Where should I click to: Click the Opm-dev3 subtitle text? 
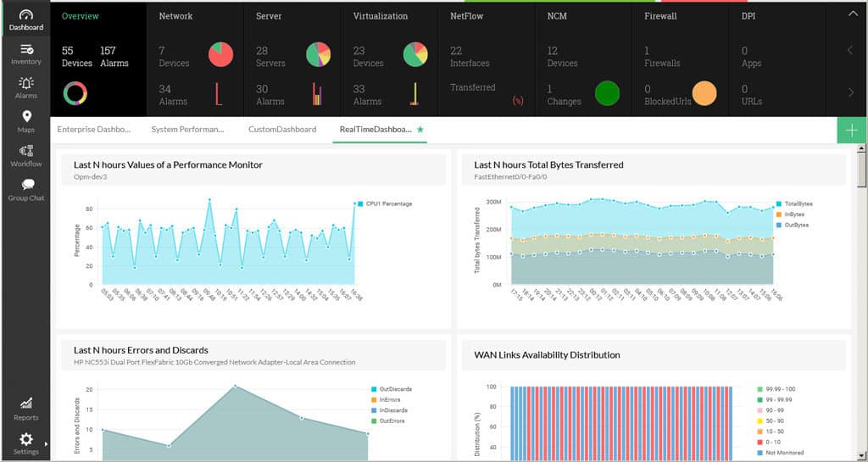click(90, 177)
